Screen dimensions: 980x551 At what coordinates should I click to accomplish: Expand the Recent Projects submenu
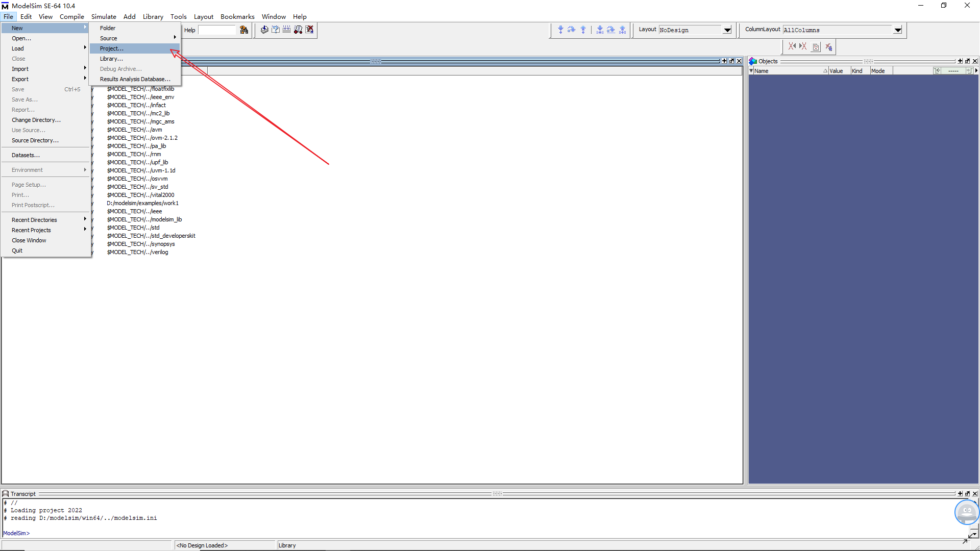[x=46, y=230]
